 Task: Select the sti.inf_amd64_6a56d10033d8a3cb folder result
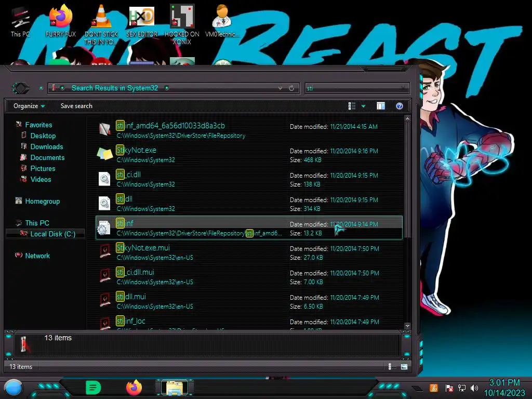point(249,130)
